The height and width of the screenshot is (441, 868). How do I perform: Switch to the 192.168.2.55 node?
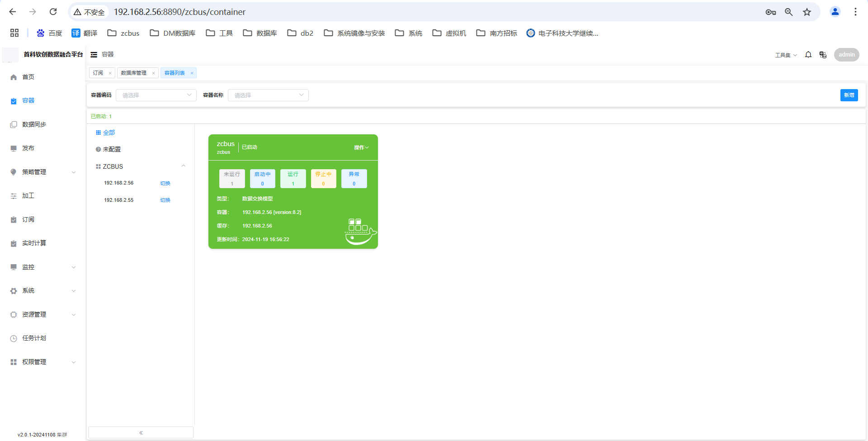[x=165, y=200]
